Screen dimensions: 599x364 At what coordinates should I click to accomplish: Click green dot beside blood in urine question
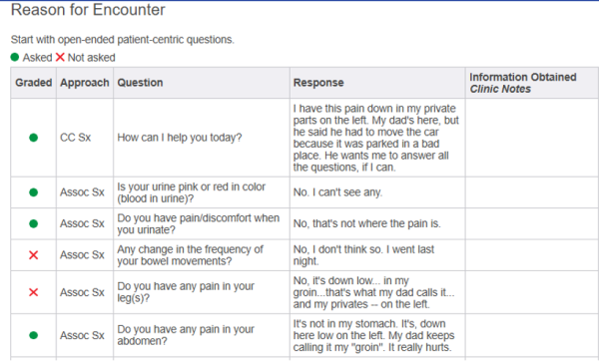tap(34, 192)
